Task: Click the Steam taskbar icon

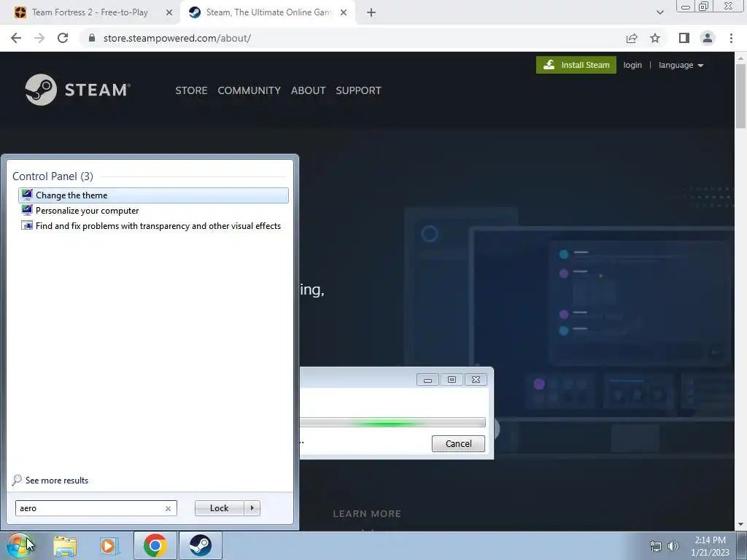Action: click(x=201, y=545)
